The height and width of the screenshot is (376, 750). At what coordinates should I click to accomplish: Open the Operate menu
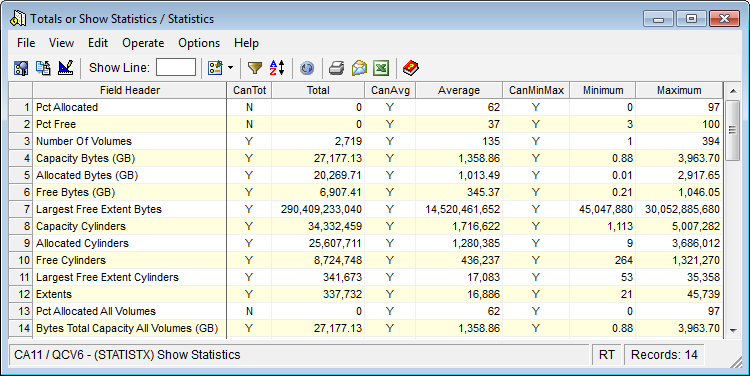[143, 43]
